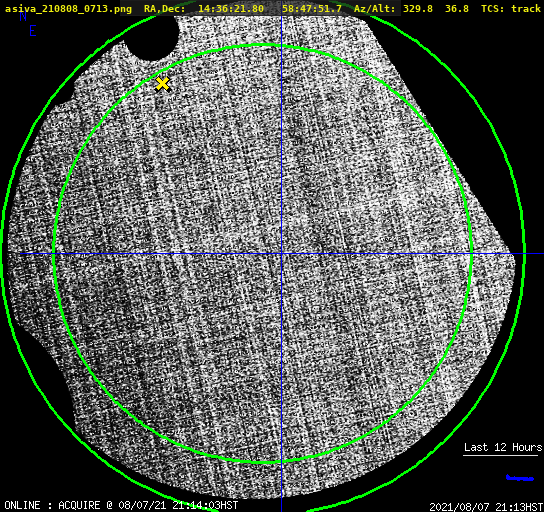Viewport: 544px width, 512px height.
Task: Select the asiva_210808_0713.png filename label
Action: coord(68,9)
